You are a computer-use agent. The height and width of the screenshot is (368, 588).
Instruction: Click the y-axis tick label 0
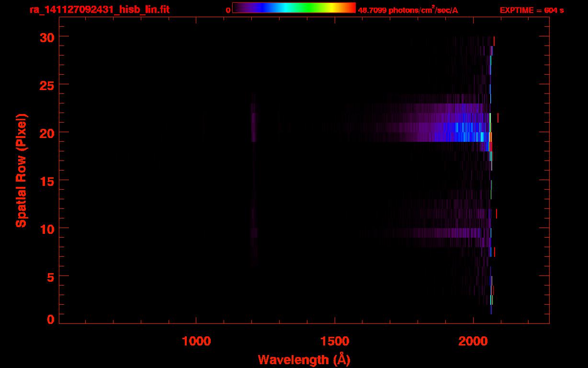[x=49, y=320]
